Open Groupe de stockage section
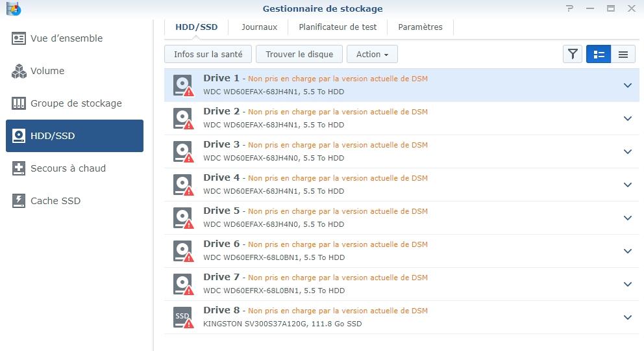The width and height of the screenshot is (644, 351). click(x=67, y=103)
